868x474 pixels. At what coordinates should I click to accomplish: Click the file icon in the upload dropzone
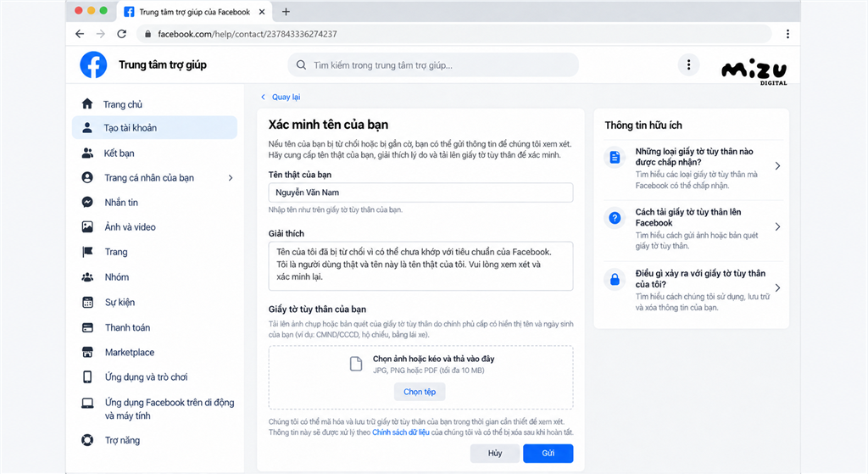pos(356,364)
